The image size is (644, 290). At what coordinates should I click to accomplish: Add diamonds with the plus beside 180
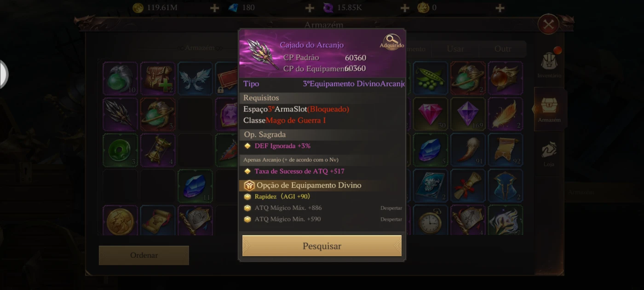(310, 8)
